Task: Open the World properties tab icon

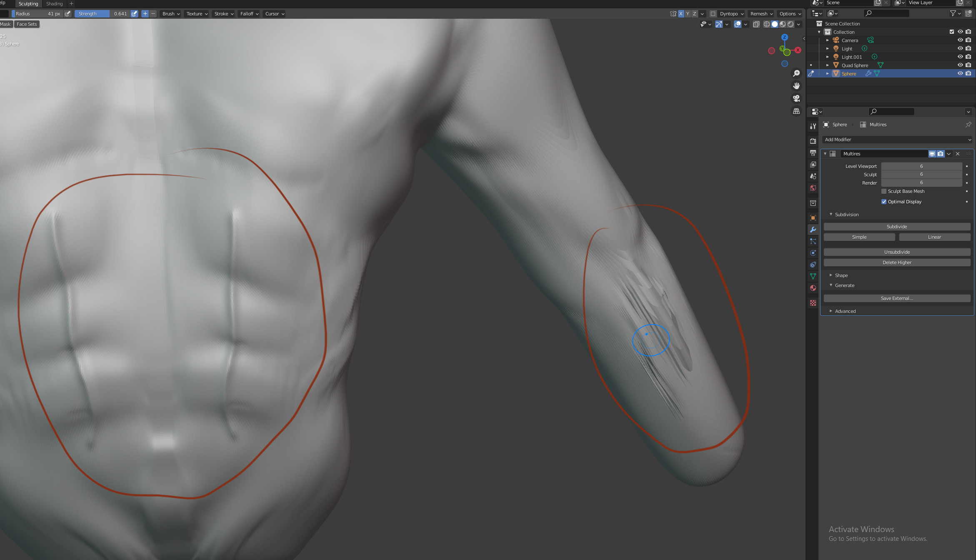Action: point(813,188)
